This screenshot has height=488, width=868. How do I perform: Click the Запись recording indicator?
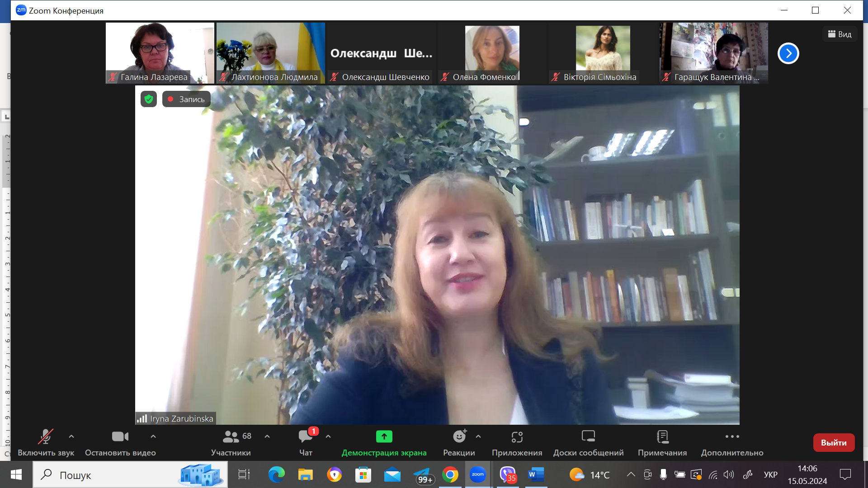click(x=186, y=99)
